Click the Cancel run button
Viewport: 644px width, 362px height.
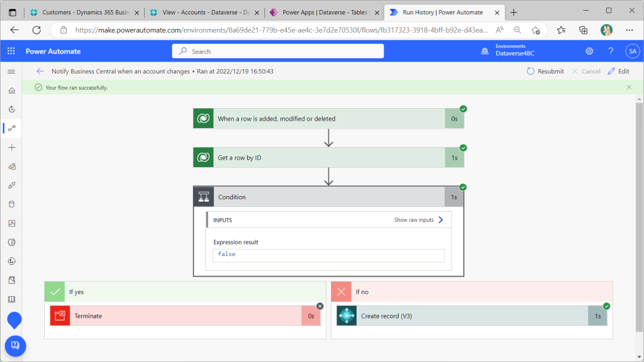pyautogui.click(x=586, y=72)
